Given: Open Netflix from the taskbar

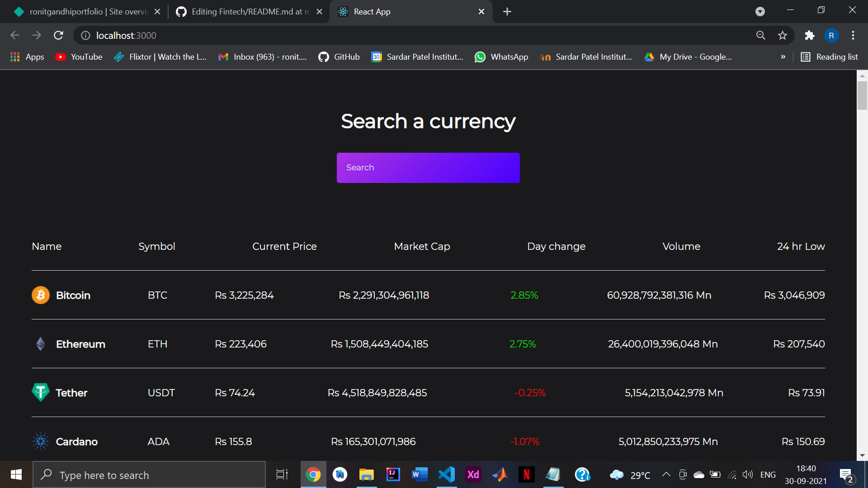Looking at the screenshot, I should (527, 474).
